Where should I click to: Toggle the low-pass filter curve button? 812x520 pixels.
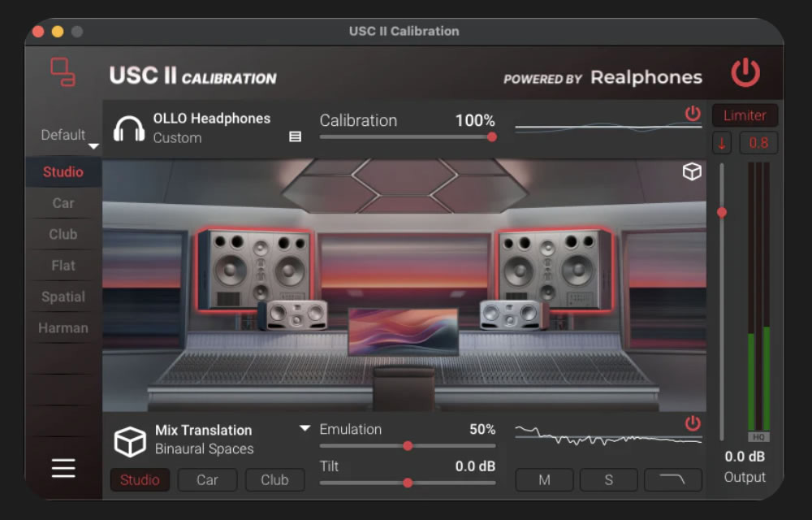point(672,480)
